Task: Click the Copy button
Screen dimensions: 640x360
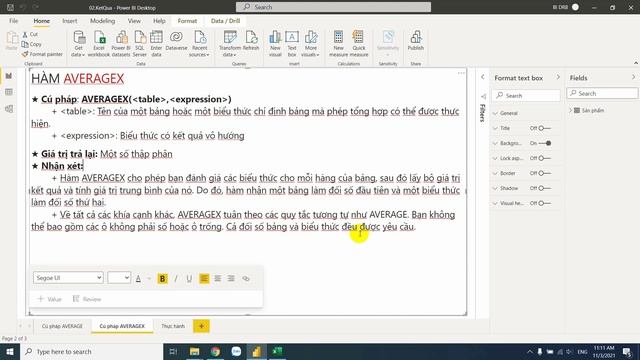Action: coord(31,44)
